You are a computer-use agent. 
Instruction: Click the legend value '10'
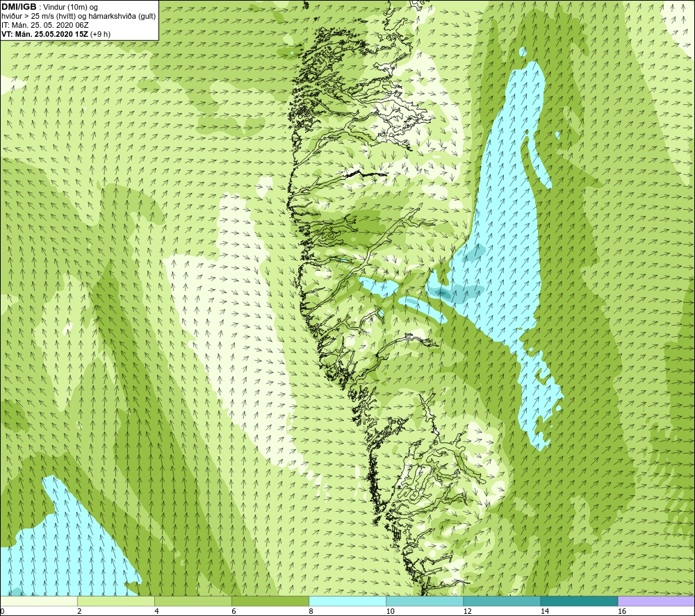tap(390, 612)
